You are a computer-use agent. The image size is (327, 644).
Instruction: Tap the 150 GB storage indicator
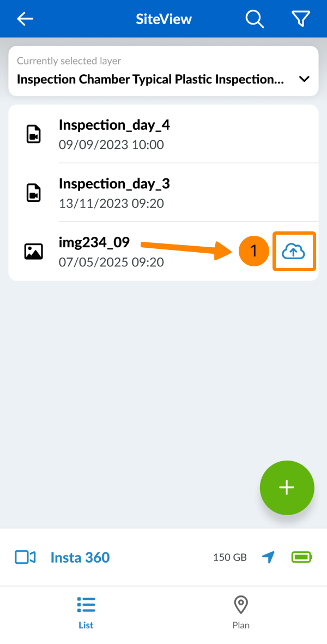(x=229, y=557)
